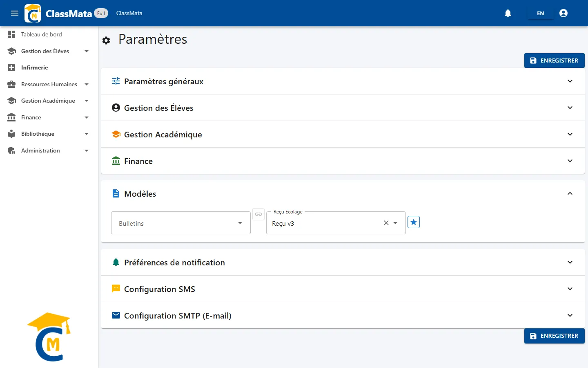Viewport: 588px width, 368px height.
Task: Click the link icon beside Bulletins
Action: pos(258,214)
